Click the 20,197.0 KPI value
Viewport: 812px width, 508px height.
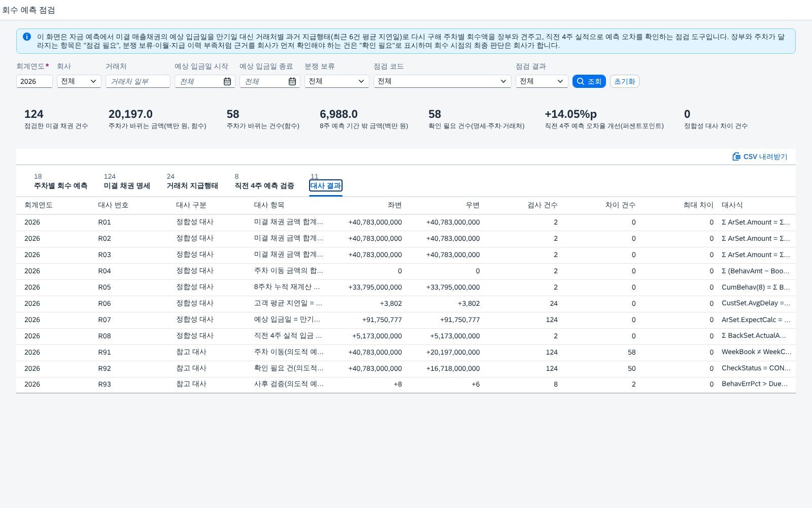tap(130, 114)
